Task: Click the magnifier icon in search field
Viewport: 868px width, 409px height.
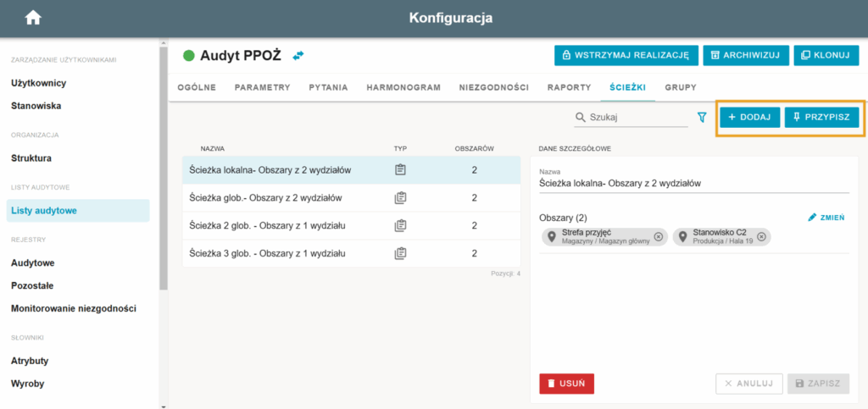Action: tap(581, 117)
